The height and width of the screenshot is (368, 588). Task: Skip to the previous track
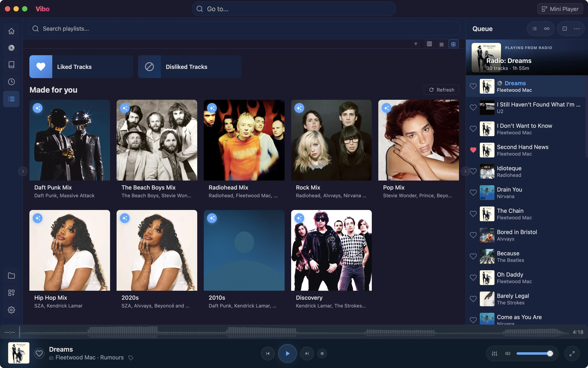point(268,353)
